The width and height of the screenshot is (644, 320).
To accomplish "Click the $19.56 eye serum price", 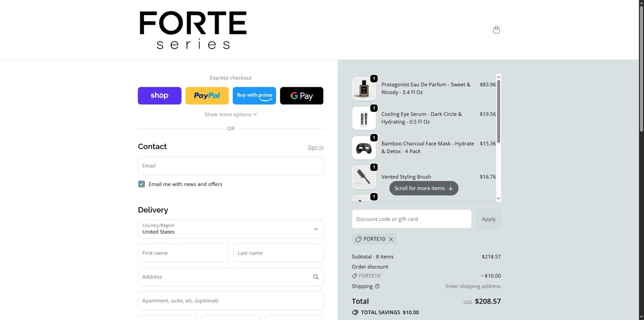I will [x=488, y=114].
